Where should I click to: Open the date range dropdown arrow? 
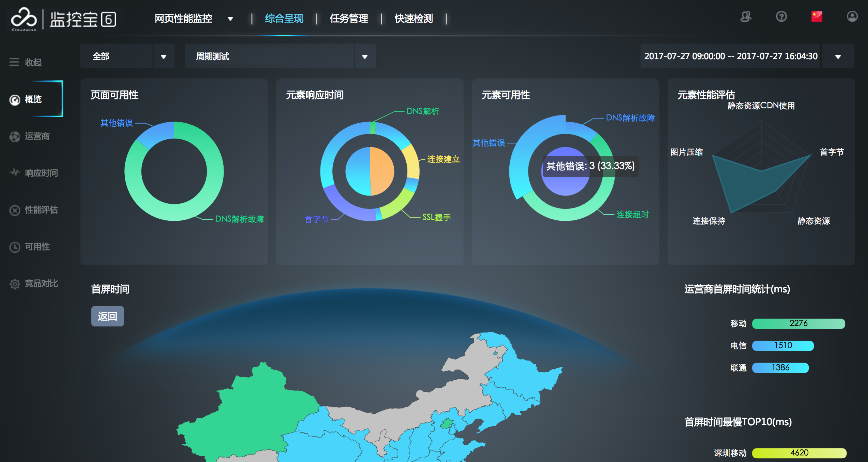(x=838, y=57)
